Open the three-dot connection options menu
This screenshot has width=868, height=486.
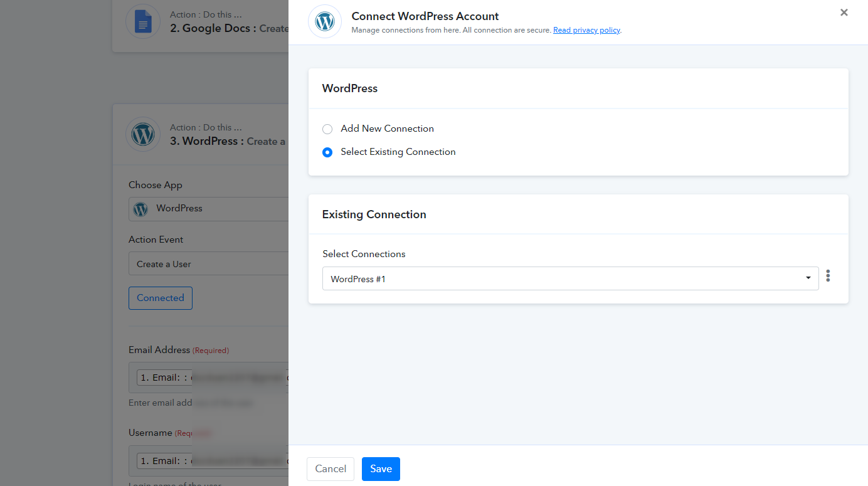[828, 276]
